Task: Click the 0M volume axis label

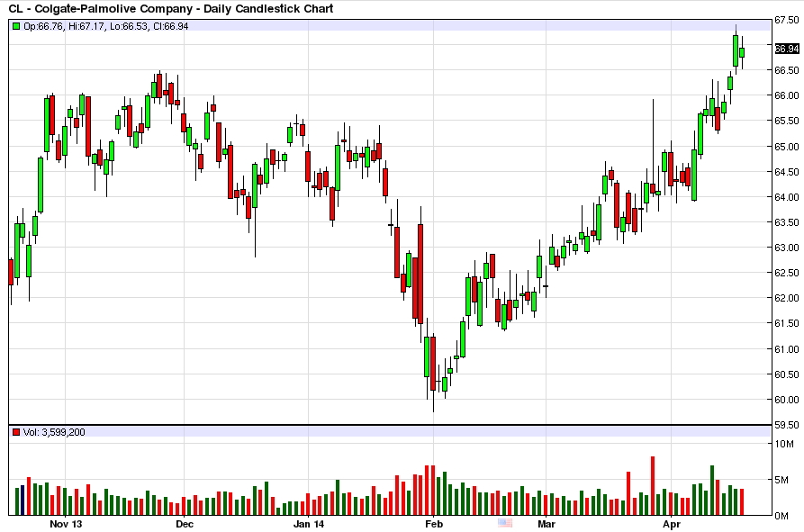Action: [x=781, y=516]
